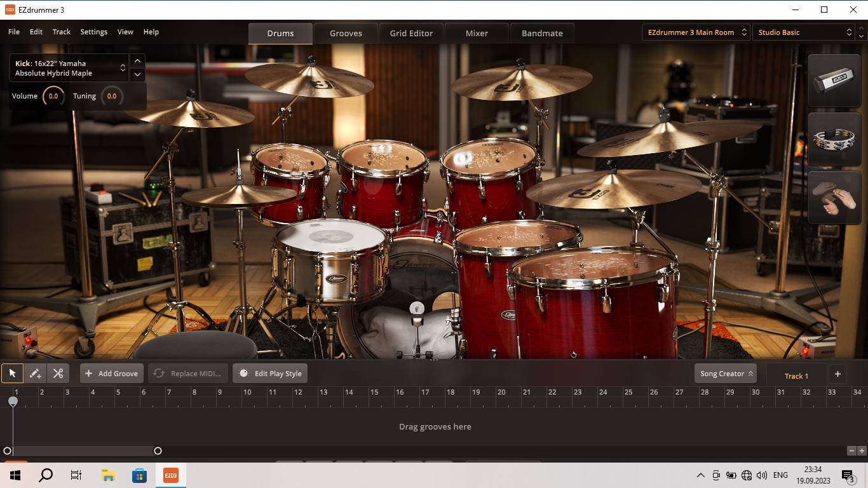Click bar 17 on timeline ruler
Image resolution: width=868 pixels, height=488 pixels.
[425, 392]
